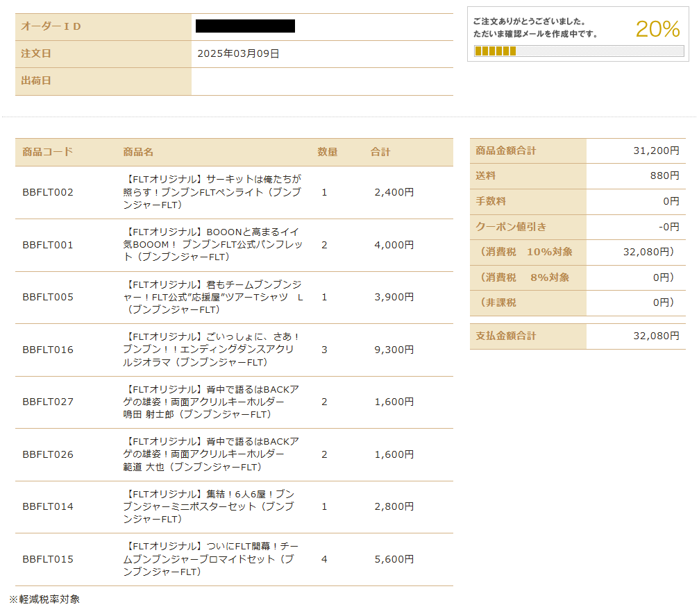699x616 pixels.
Task: Click the エンディングダンスアクリルジオラマ product name
Action: [210, 350]
